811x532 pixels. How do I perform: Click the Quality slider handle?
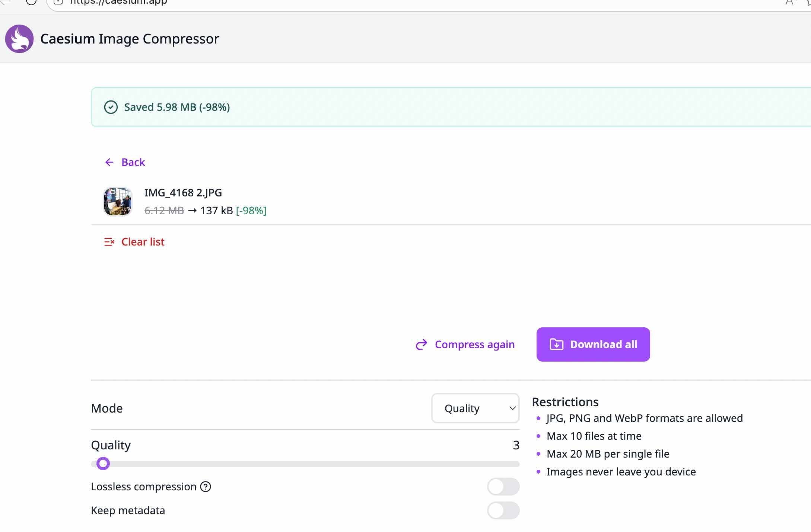103,464
